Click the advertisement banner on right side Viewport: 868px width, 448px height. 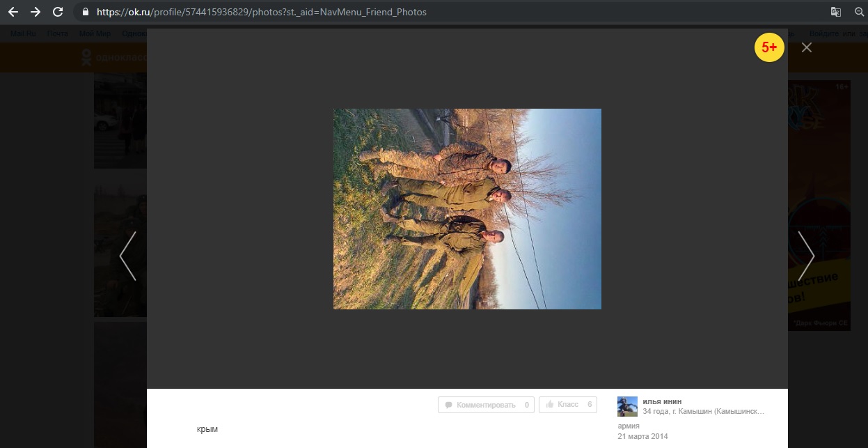click(x=819, y=206)
